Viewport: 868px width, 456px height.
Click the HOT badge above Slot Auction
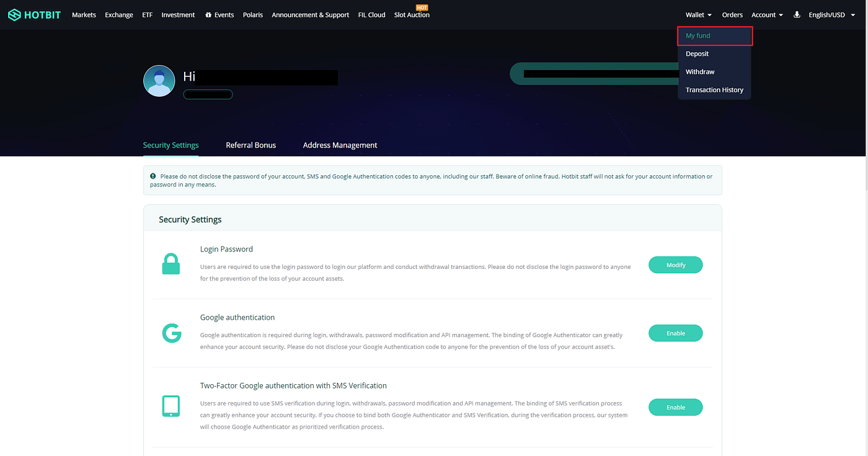[422, 7]
